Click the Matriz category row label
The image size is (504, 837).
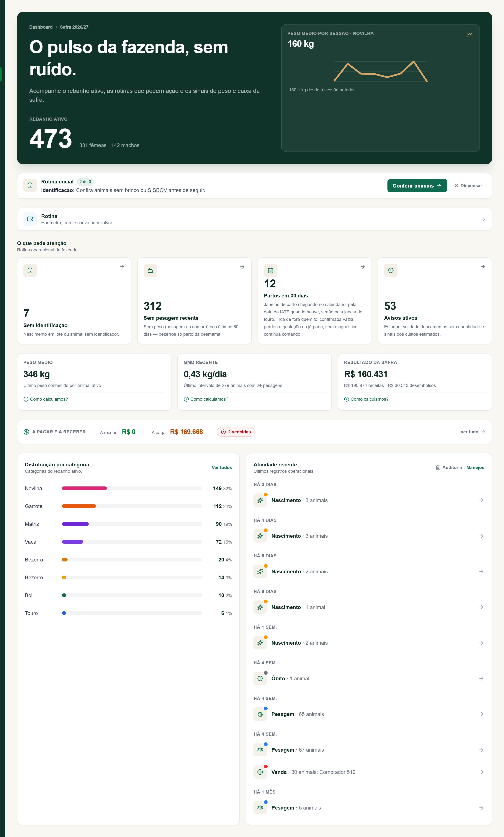click(32, 524)
